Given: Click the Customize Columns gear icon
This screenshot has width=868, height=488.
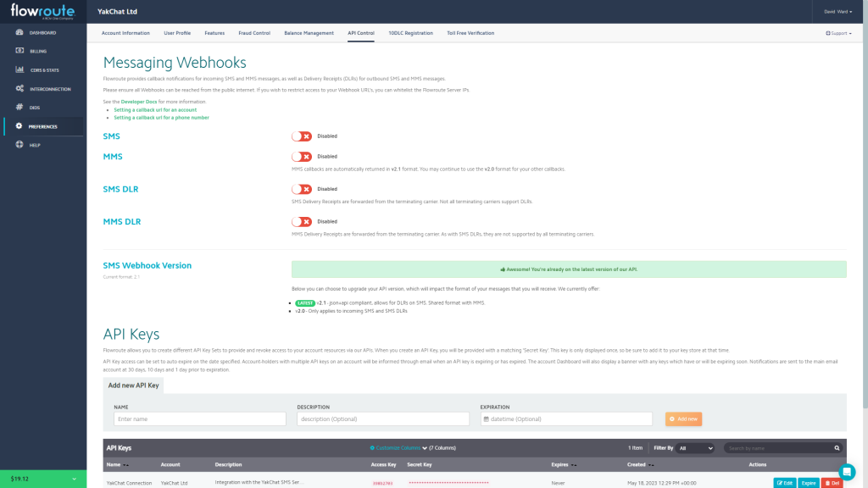Looking at the screenshot, I should [372, 448].
